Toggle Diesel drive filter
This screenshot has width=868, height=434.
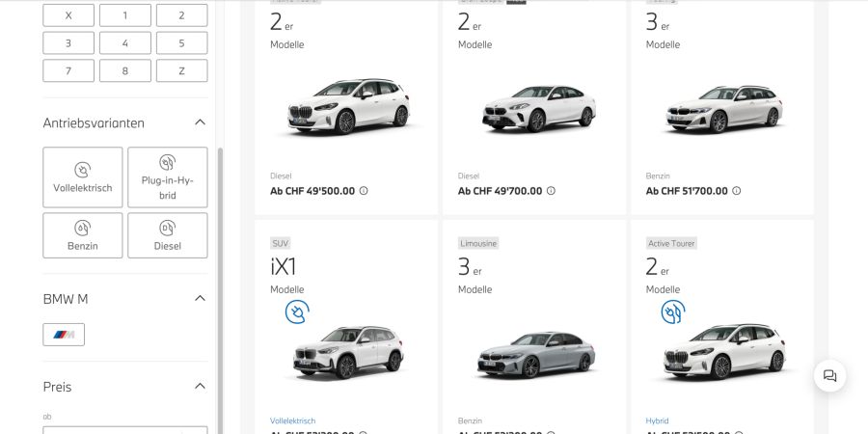[168, 235]
